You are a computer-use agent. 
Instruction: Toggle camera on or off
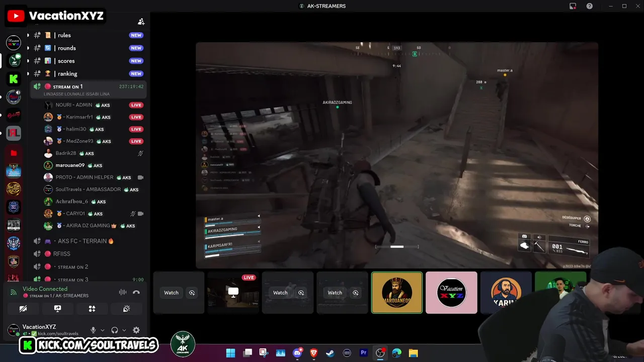[x=23, y=309]
